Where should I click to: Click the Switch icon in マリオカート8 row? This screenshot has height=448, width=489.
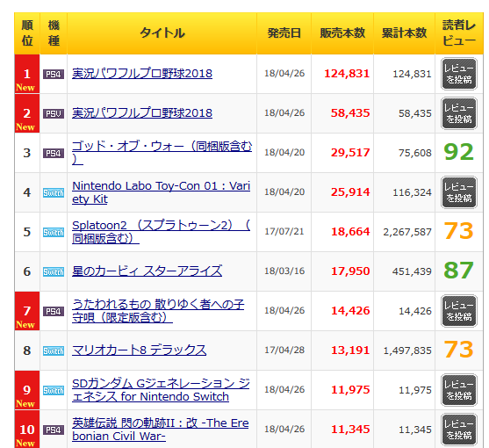54,350
